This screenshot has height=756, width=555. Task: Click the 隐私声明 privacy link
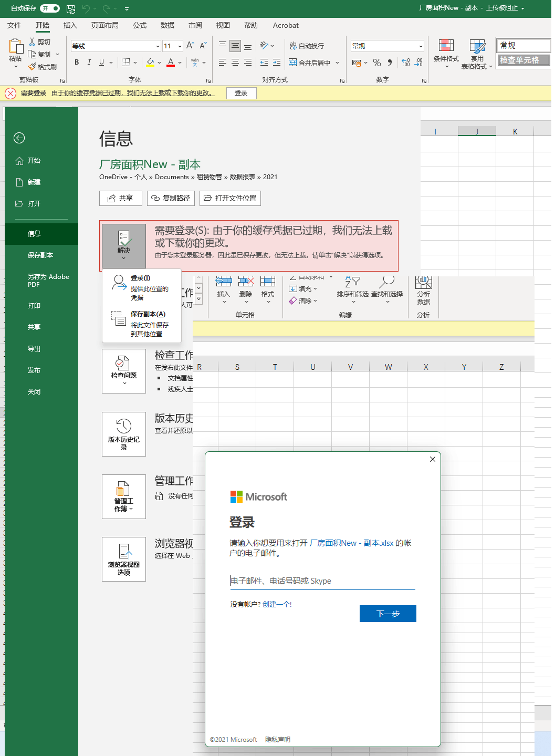click(x=278, y=739)
